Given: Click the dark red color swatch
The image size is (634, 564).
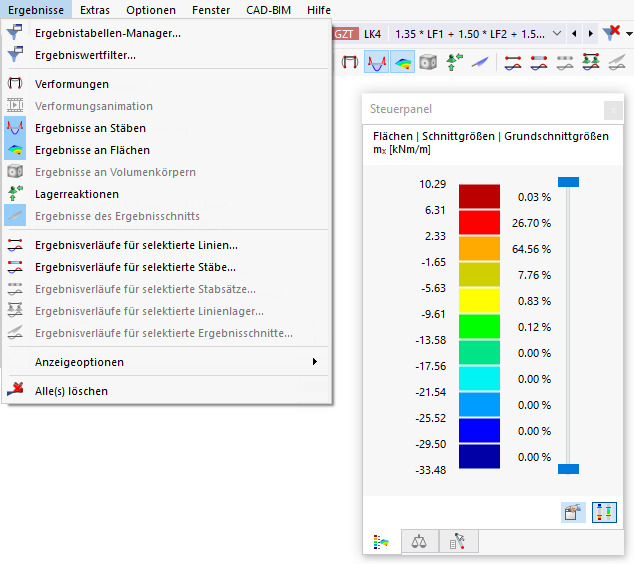Looking at the screenshot, I should tap(479, 196).
